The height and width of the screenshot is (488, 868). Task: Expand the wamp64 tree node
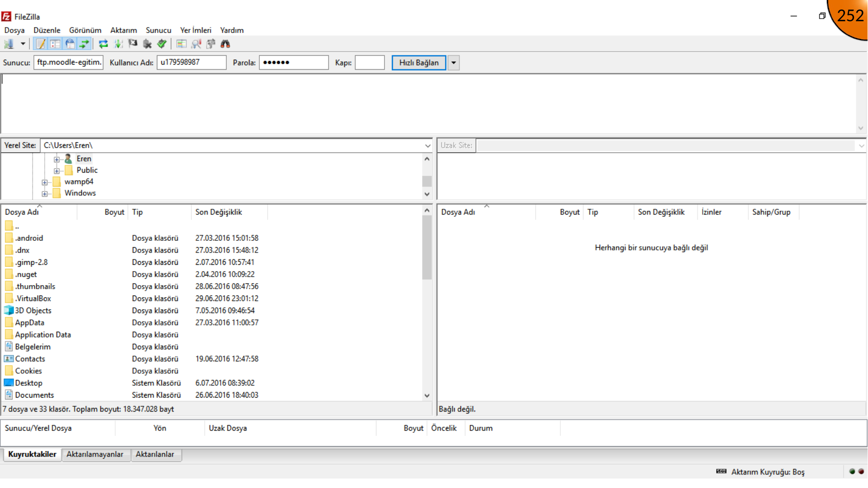(x=44, y=183)
